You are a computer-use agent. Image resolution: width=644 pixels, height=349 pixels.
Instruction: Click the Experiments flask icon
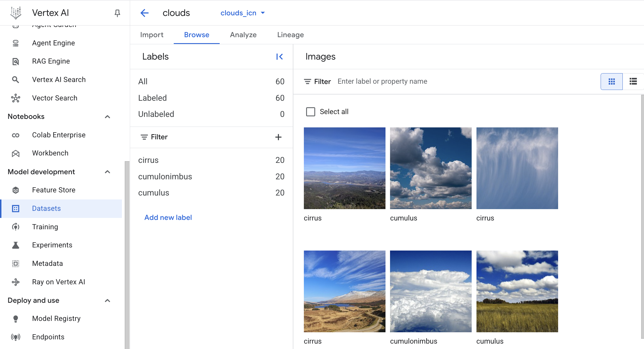[x=16, y=245]
